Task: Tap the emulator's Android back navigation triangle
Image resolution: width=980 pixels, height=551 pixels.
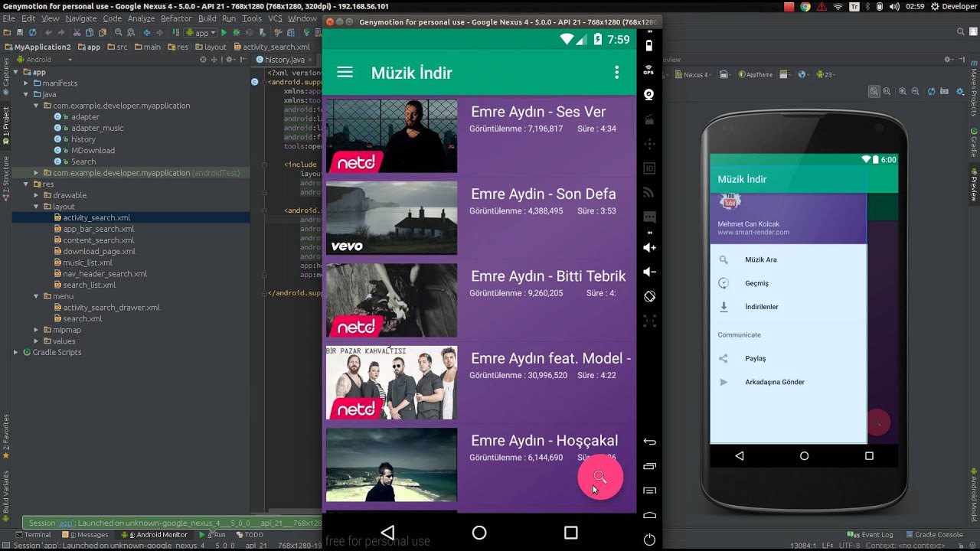Action: click(387, 532)
